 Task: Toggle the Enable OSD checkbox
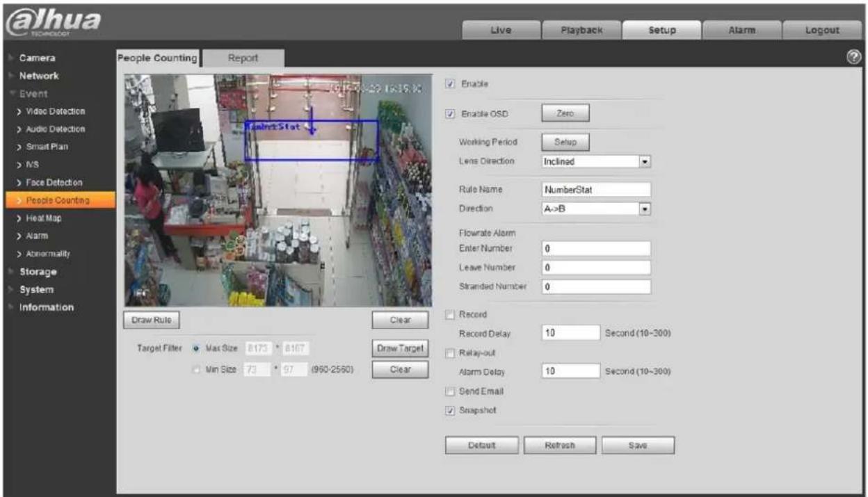pos(450,114)
